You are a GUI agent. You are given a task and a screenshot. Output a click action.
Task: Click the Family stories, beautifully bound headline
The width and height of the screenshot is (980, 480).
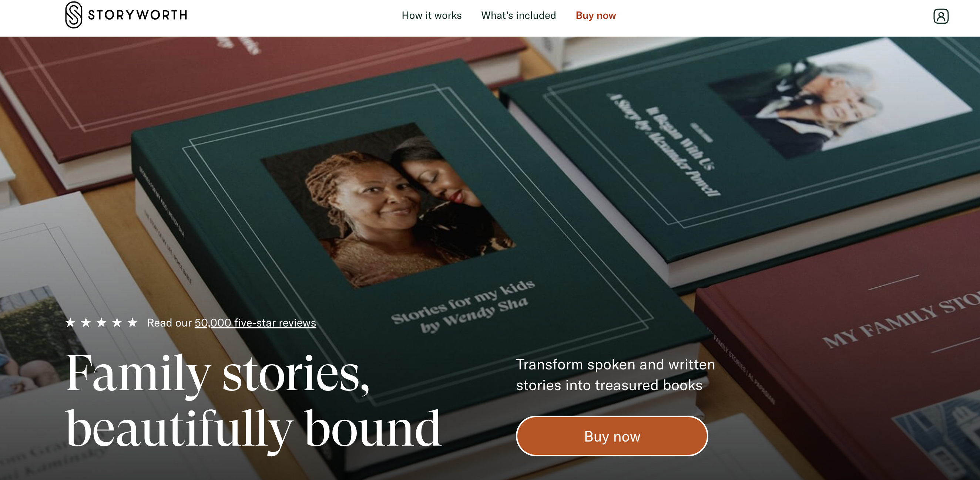click(254, 401)
